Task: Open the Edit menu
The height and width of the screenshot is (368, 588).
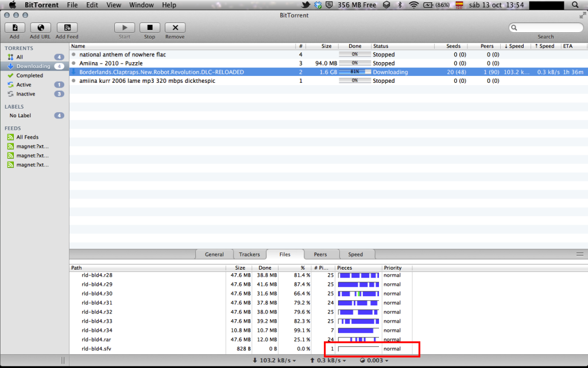Action: 92,5
